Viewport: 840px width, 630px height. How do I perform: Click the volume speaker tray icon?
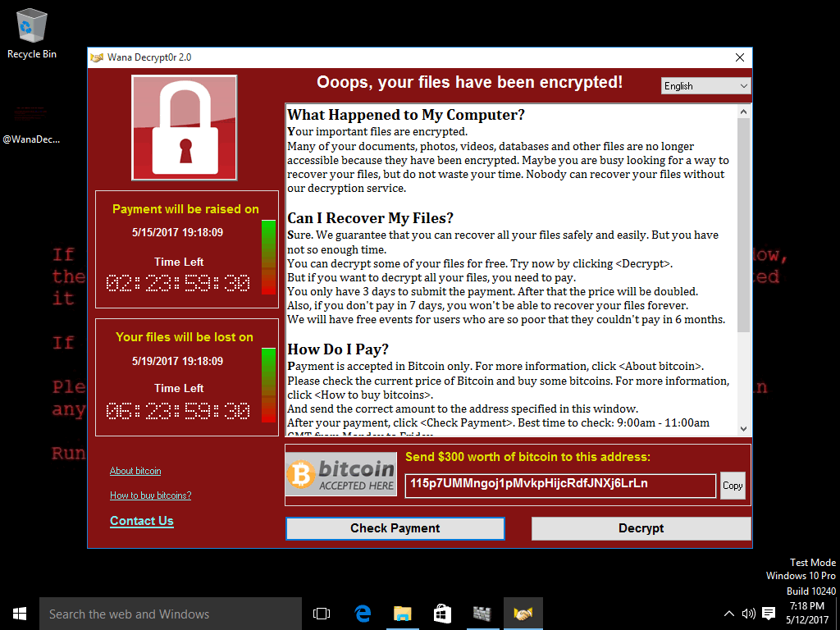(748, 614)
